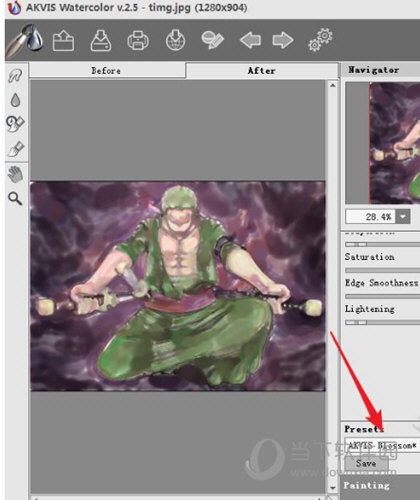Click the canvas scrollbar up arrow
The width and height of the screenshot is (420, 500).
[333, 85]
